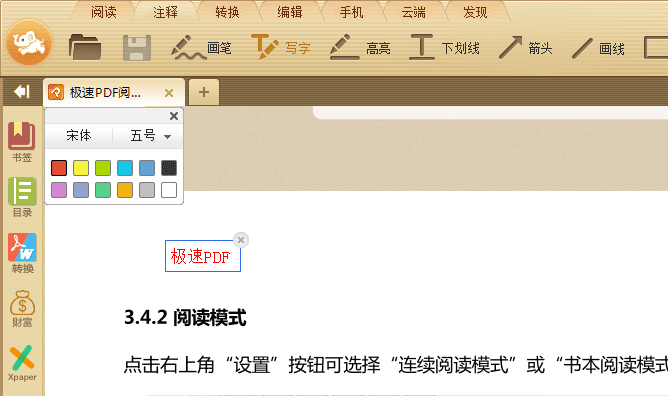Select the 写字 text writing tool
Screen dimensions: 668x396
[x=281, y=47]
